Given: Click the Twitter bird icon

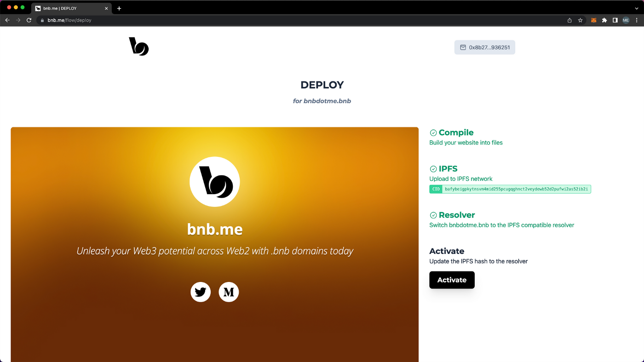Looking at the screenshot, I should 201,292.
